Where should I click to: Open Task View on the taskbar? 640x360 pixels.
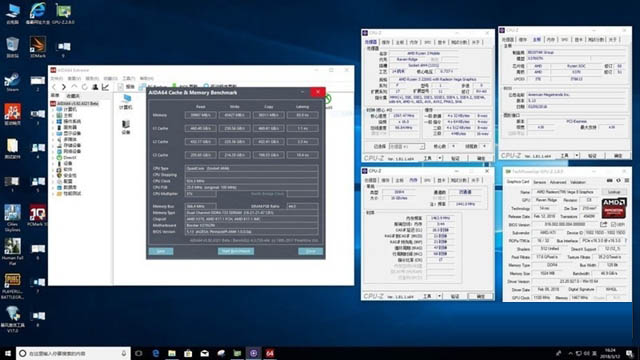pos(139,353)
